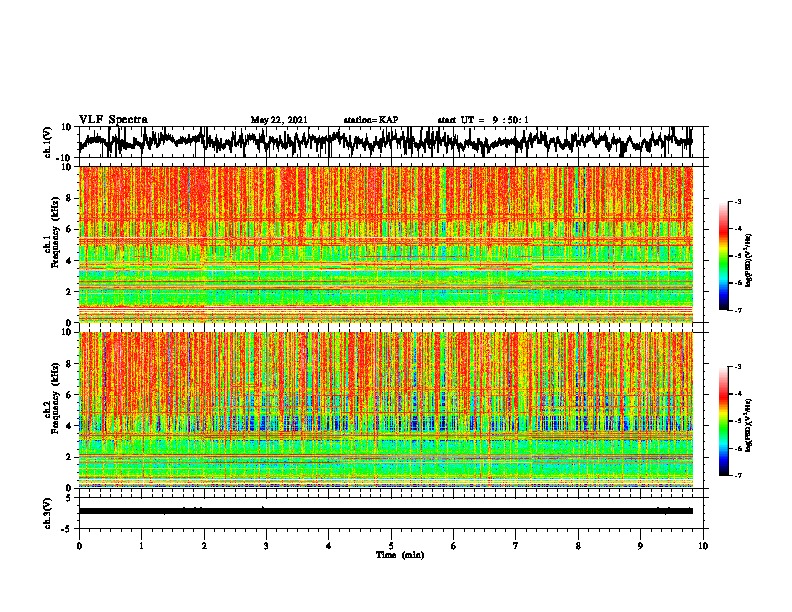Image resolution: width=792 pixels, height=612 pixels.
Task: Click the "station=KAP" header label
Action: point(371,120)
